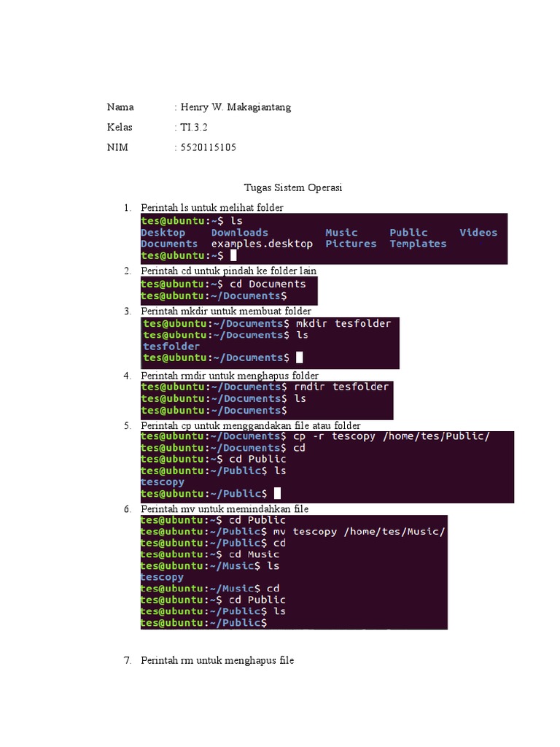Click the 'NIM' label
The width and height of the screenshot is (560, 747).
click(117, 147)
